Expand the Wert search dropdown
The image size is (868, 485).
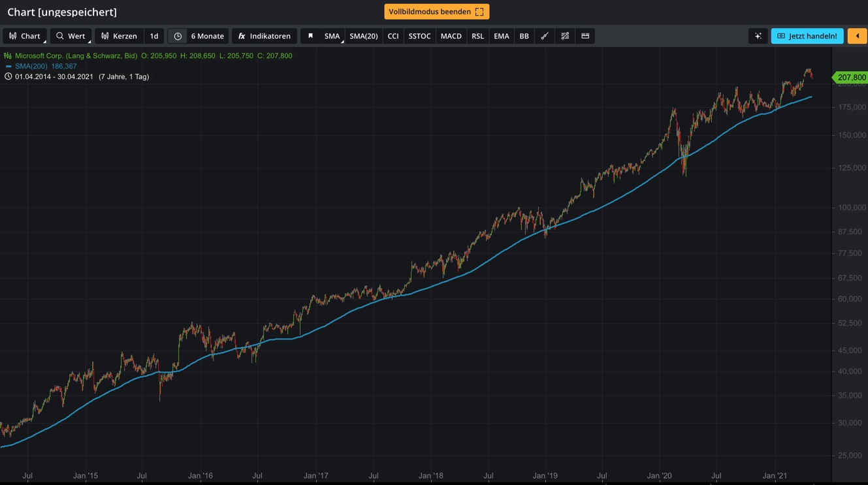(71, 36)
